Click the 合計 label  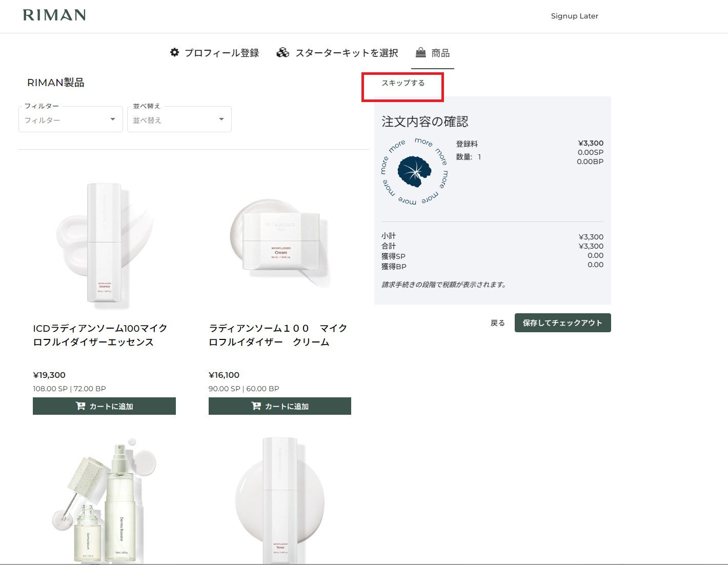(x=389, y=246)
